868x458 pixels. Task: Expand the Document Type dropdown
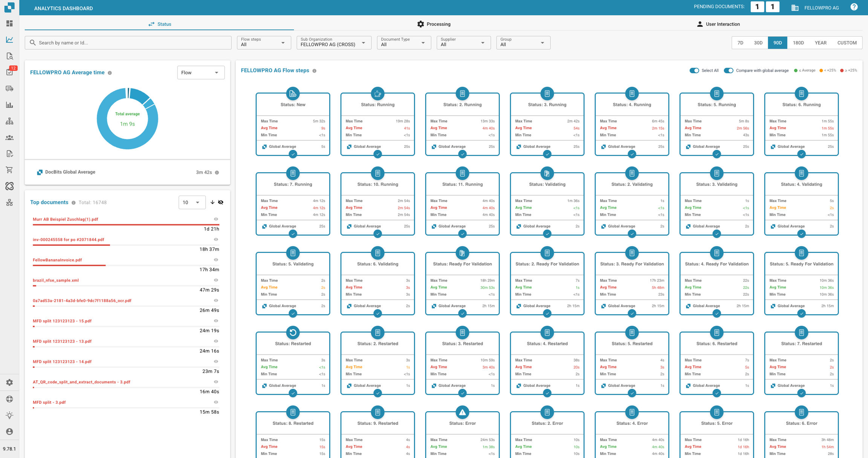(403, 43)
